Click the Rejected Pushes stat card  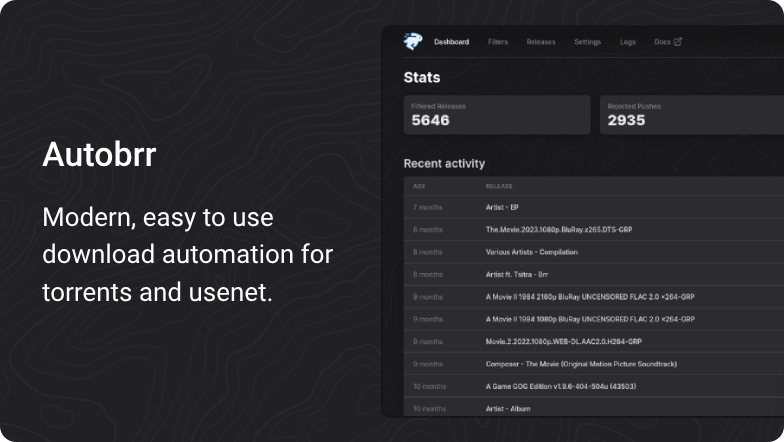point(691,115)
